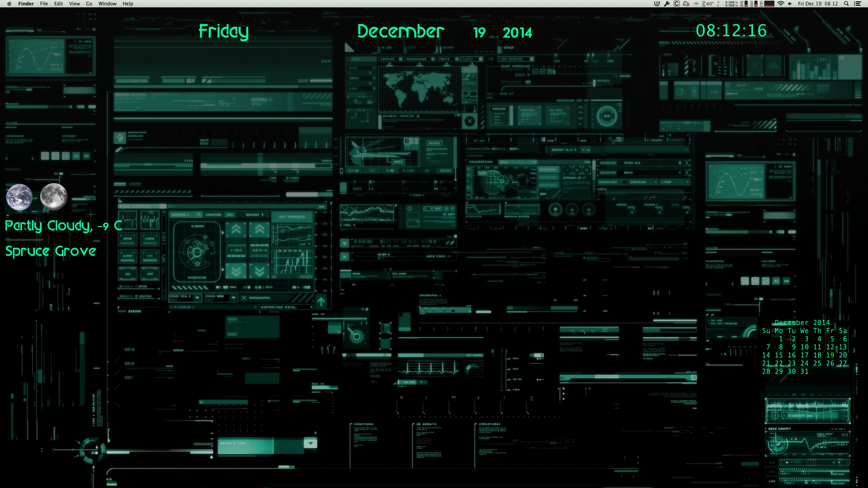The width and height of the screenshot is (868, 488).
Task: Open Spotlight search magnifier
Action: coord(846,4)
